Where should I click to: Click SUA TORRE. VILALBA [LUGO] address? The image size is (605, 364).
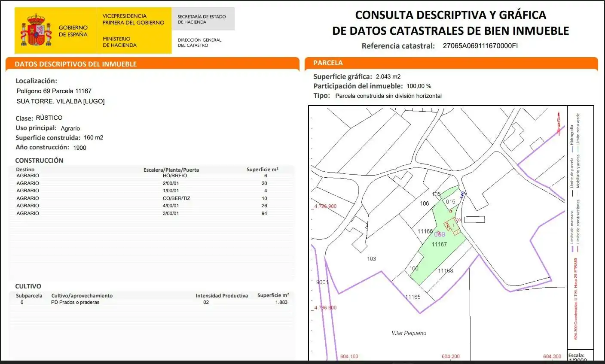[61, 101]
